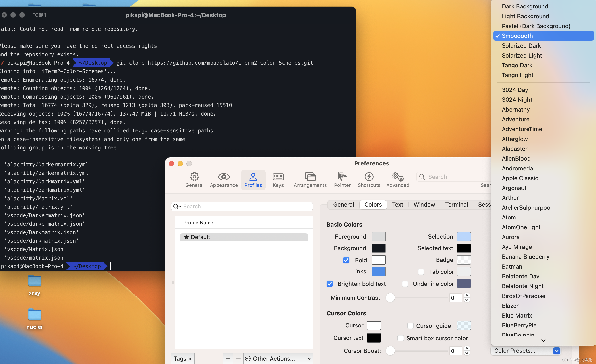Enable Smart box cursor color
The width and height of the screenshot is (596, 364).
click(x=400, y=338)
